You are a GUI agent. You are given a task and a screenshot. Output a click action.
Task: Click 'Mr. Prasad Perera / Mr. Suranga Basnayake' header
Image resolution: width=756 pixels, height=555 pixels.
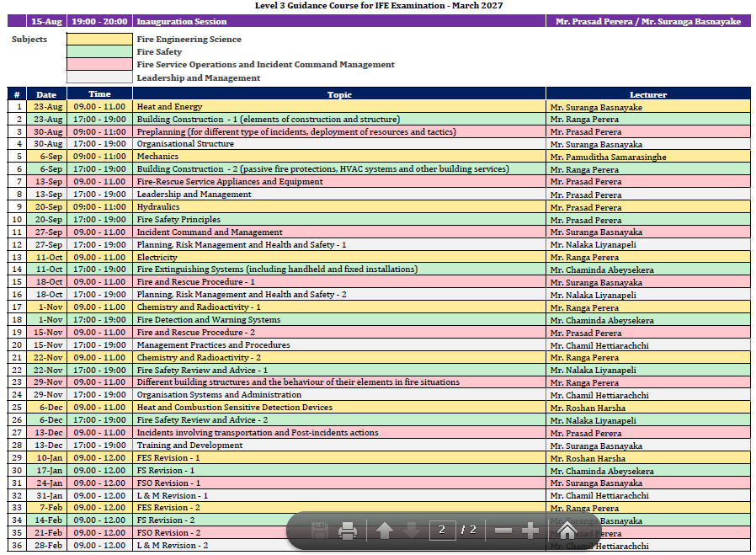[648, 21]
